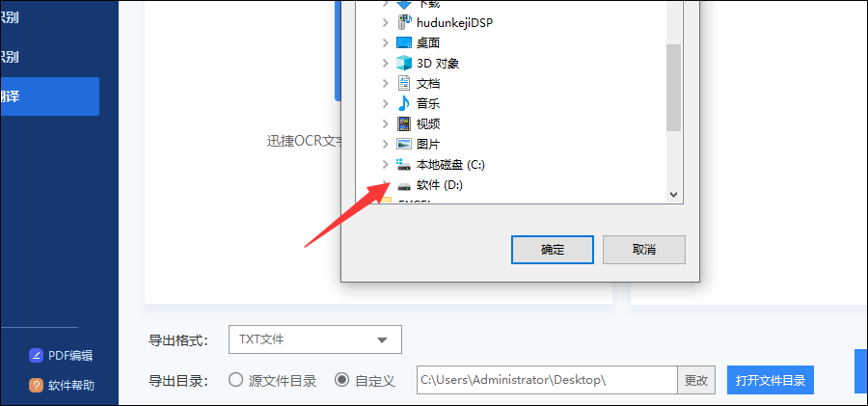Image resolution: width=868 pixels, height=406 pixels.
Task: Click the 打开文件目录 button
Action: point(771,381)
